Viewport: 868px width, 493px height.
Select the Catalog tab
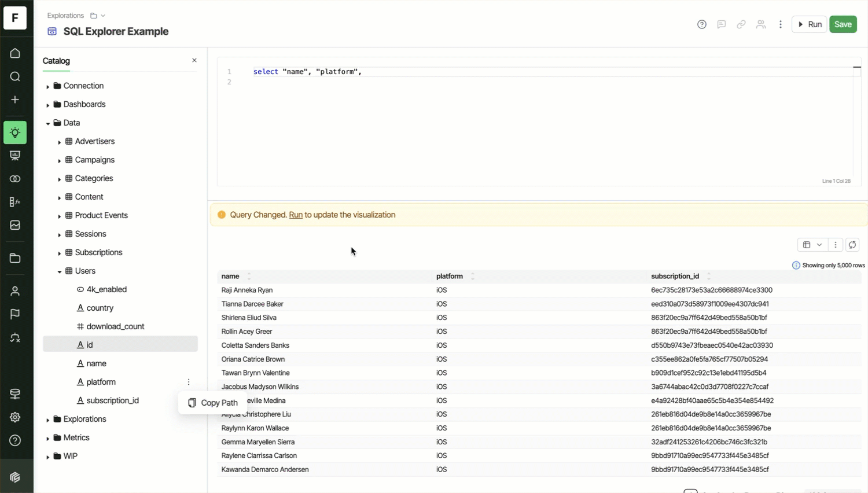pyautogui.click(x=56, y=61)
